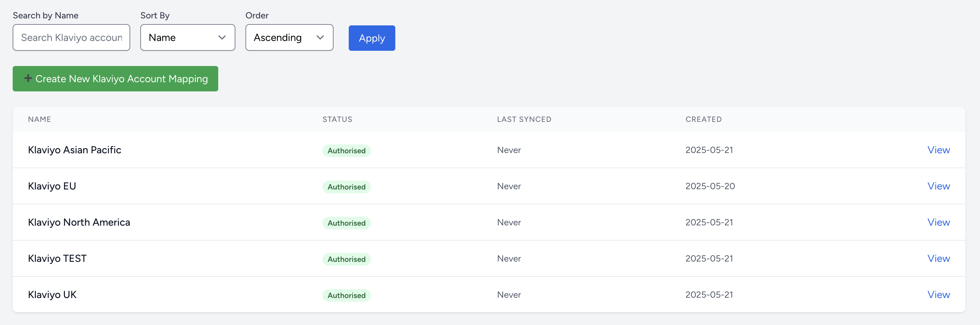The height and width of the screenshot is (325, 980).
Task: View the Klaviyo EU mapping
Action: tap(938, 186)
